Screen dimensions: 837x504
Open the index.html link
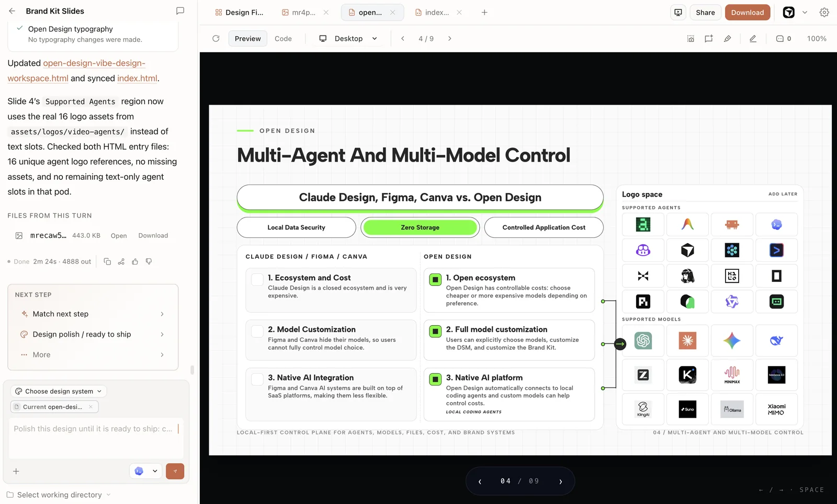click(137, 78)
